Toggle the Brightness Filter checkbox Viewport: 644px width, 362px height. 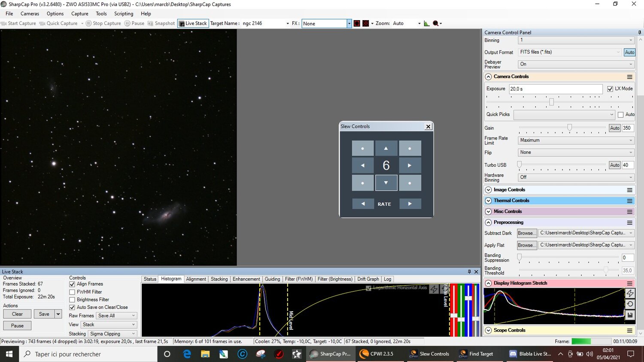click(x=72, y=300)
